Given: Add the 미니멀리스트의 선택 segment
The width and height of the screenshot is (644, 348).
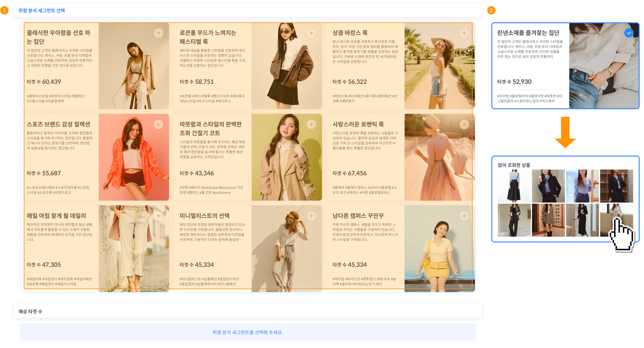Looking at the screenshot, I should click(x=311, y=216).
